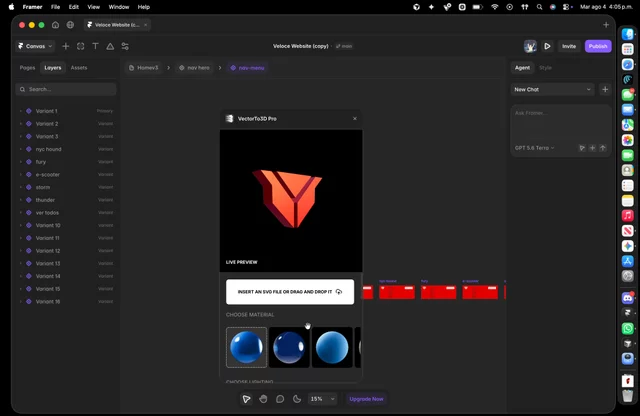
Task: Open the user avatar in top toolbar
Action: coord(530,47)
